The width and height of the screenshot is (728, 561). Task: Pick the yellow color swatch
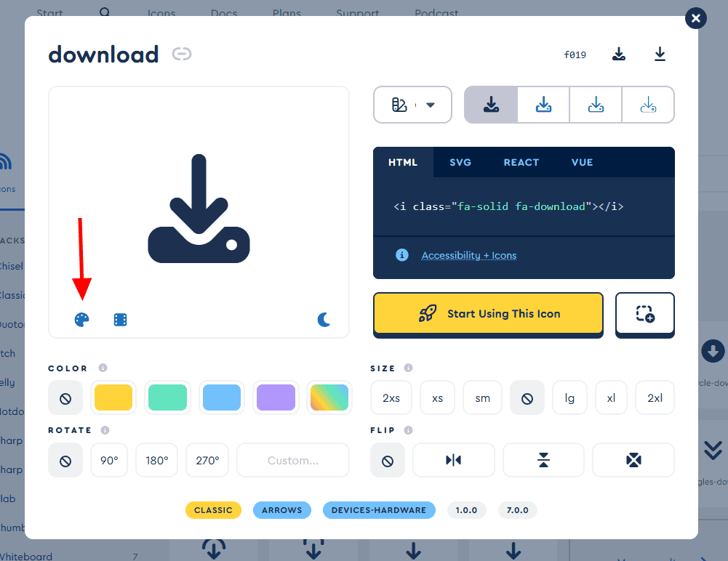(113, 398)
